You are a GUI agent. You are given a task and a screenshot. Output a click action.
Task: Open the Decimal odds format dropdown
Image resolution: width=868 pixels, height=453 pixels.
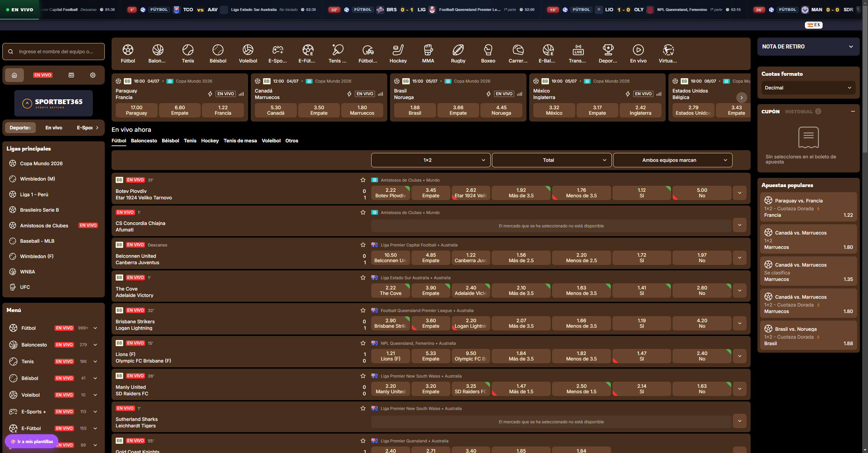pyautogui.click(x=808, y=88)
